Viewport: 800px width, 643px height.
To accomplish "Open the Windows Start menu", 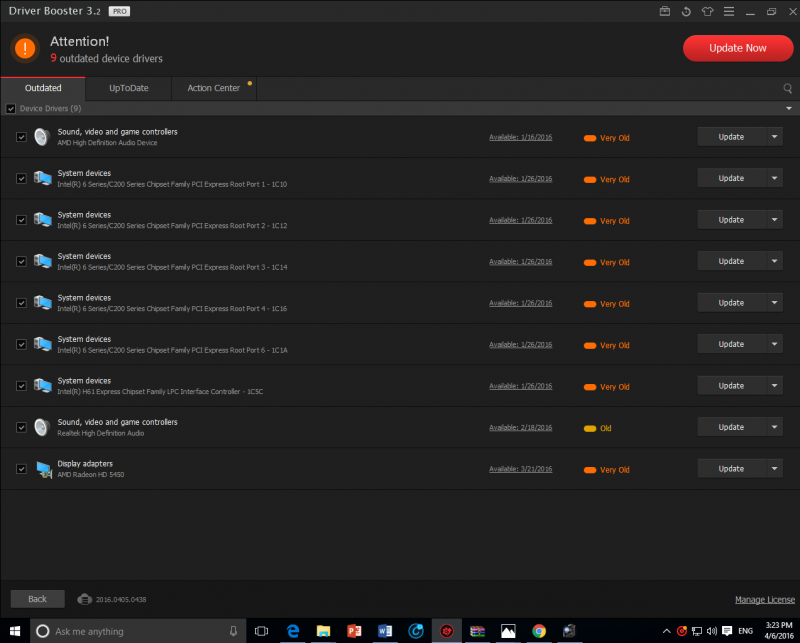I will click(15, 631).
